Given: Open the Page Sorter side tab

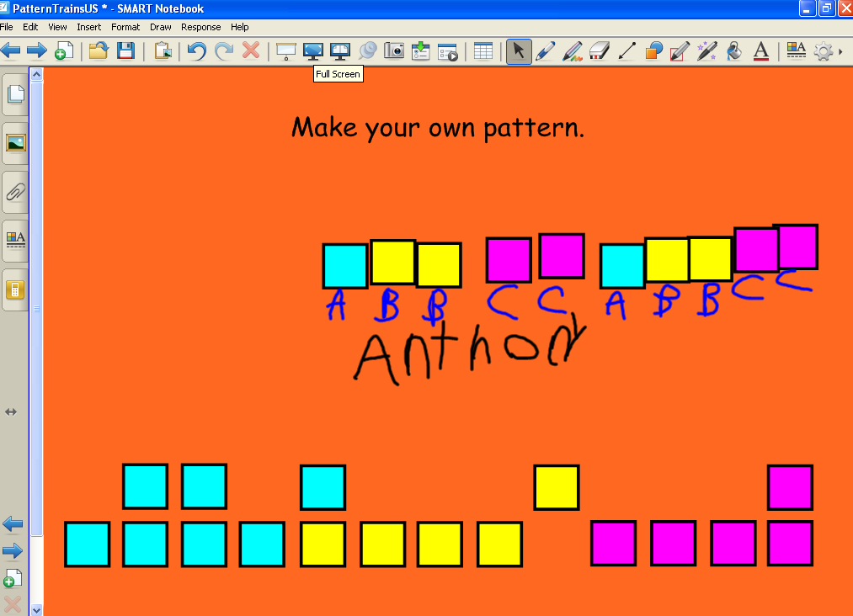Looking at the screenshot, I should tap(15, 94).
